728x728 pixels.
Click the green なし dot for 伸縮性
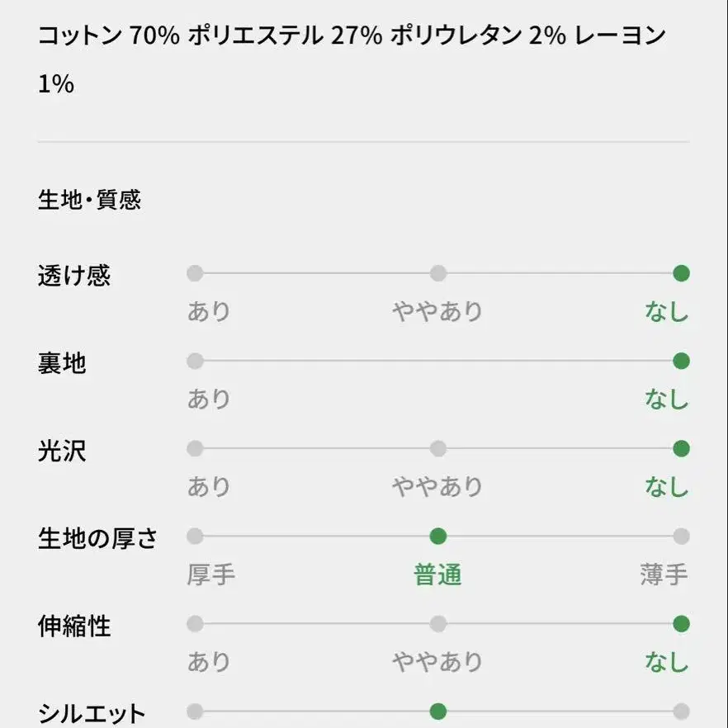[681, 624]
